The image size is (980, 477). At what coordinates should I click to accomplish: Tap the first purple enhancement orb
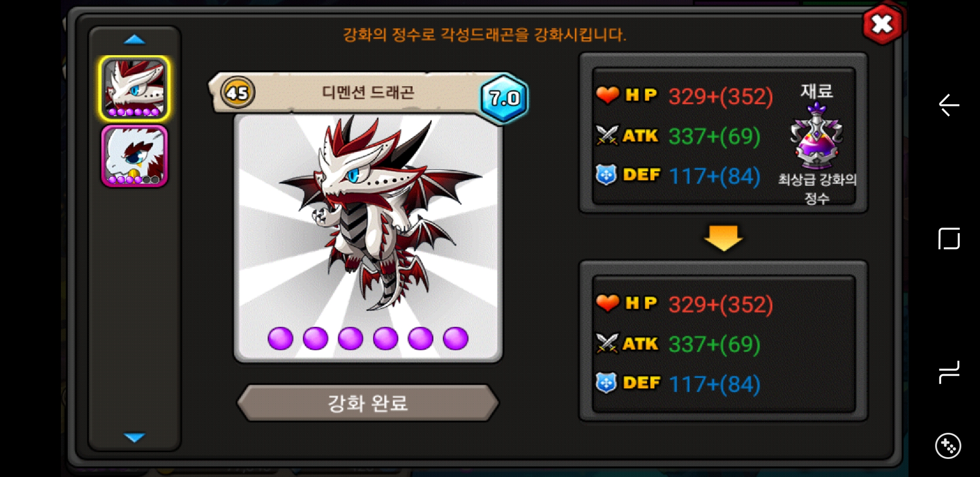pyautogui.click(x=280, y=339)
